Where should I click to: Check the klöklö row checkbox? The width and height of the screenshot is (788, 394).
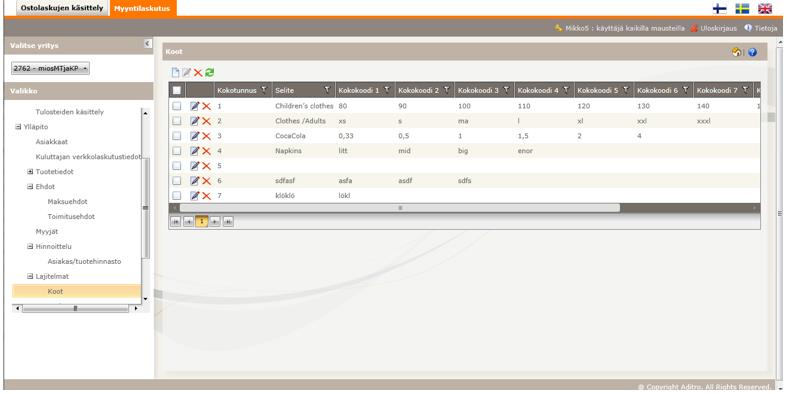[x=176, y=195]
